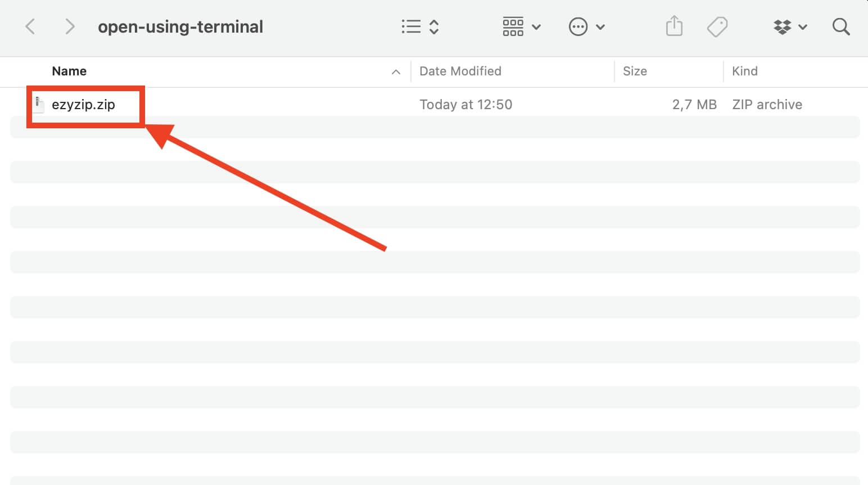Open the Dropbox dropdown chevron
868x485 pixels.
[804, 26]
